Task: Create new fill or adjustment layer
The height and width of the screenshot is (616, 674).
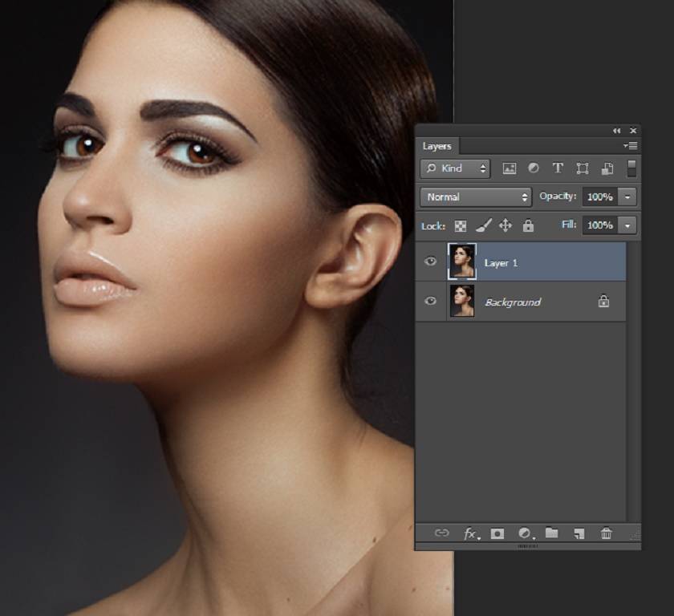Action: [x=526, y=533]
